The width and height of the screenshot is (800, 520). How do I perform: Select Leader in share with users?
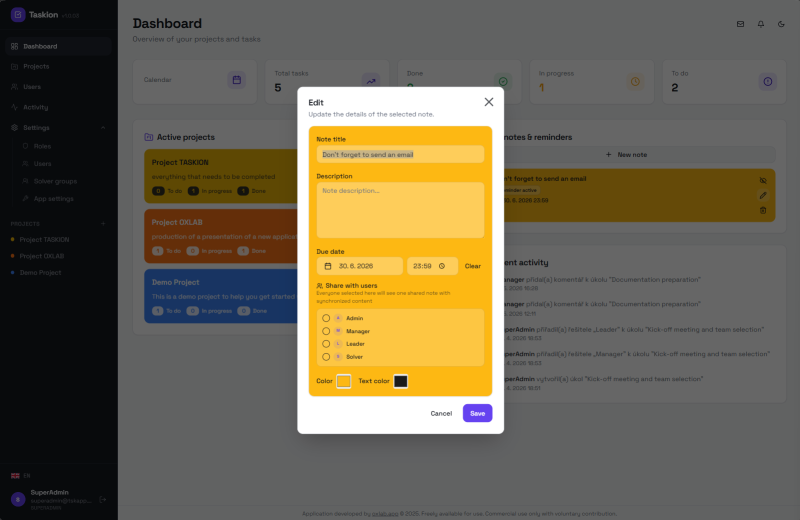pos(326,344)
